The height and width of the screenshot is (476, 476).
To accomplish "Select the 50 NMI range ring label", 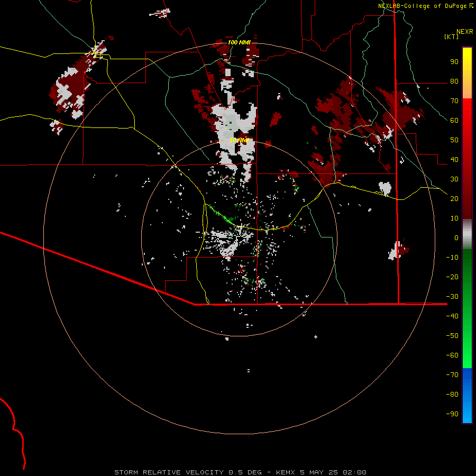I will [239, 140].
